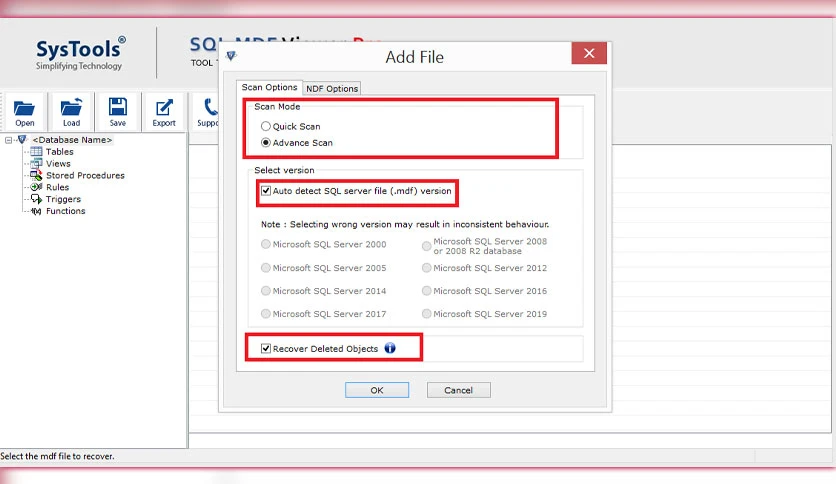This screenshot has width=836, height=484.
Task: Click the Stored Procedures icon in tree
Action: [36, 175]
